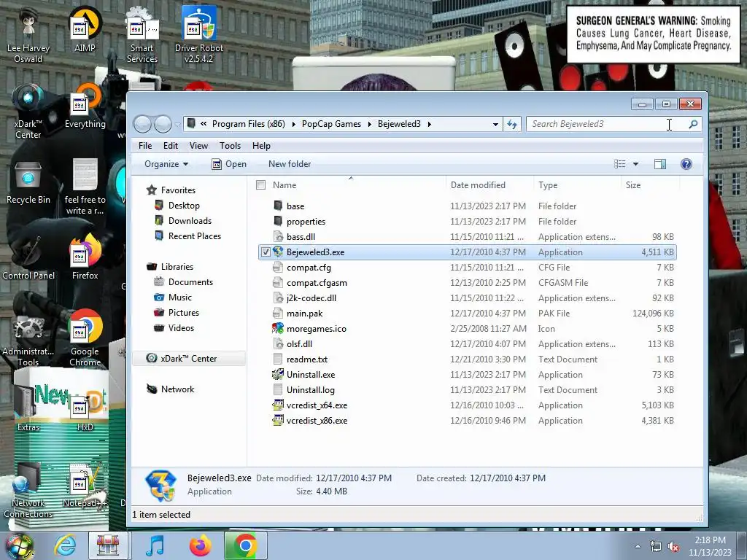Open Start menu orb
The image size is (747, 560).
click(20, 545)
